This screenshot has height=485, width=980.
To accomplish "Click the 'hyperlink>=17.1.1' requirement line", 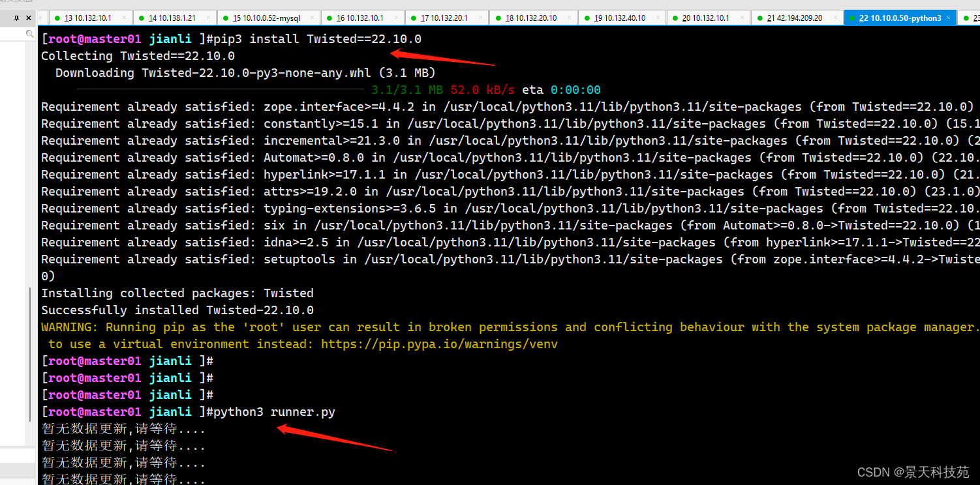I will (510, 175).
